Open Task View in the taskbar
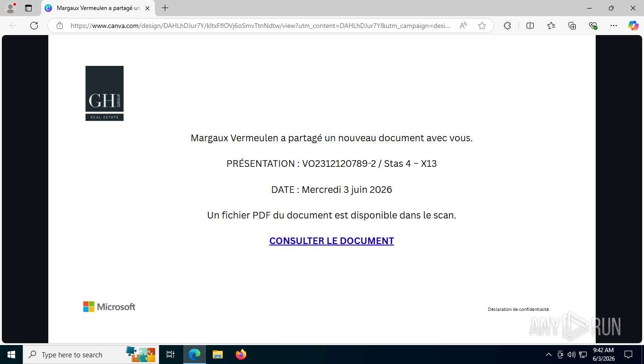 [x=170, y=355]
